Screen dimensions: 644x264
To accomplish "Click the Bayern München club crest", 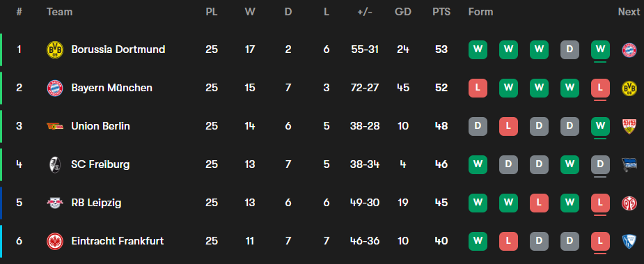I will coord(54,88).
